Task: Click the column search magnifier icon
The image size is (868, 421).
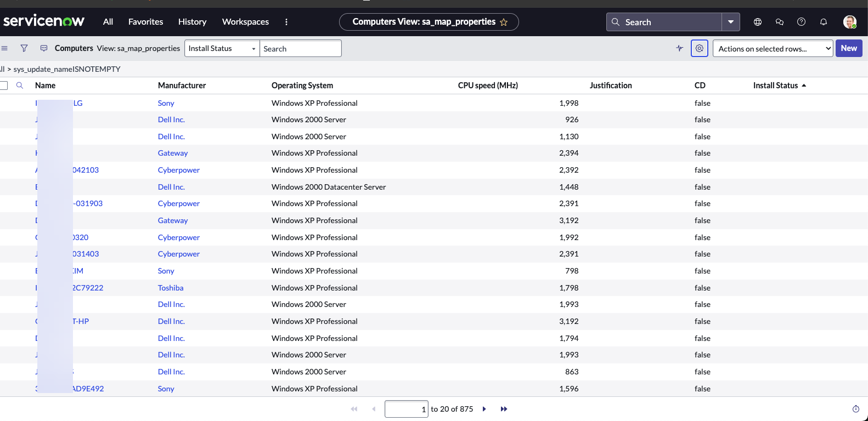Action: click(20, 86)
